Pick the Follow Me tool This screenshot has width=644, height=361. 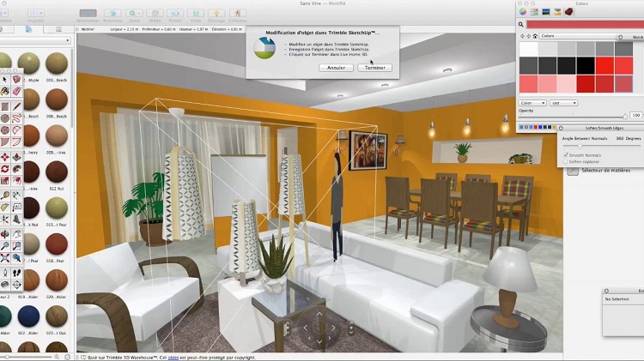[x=16, y=169]
